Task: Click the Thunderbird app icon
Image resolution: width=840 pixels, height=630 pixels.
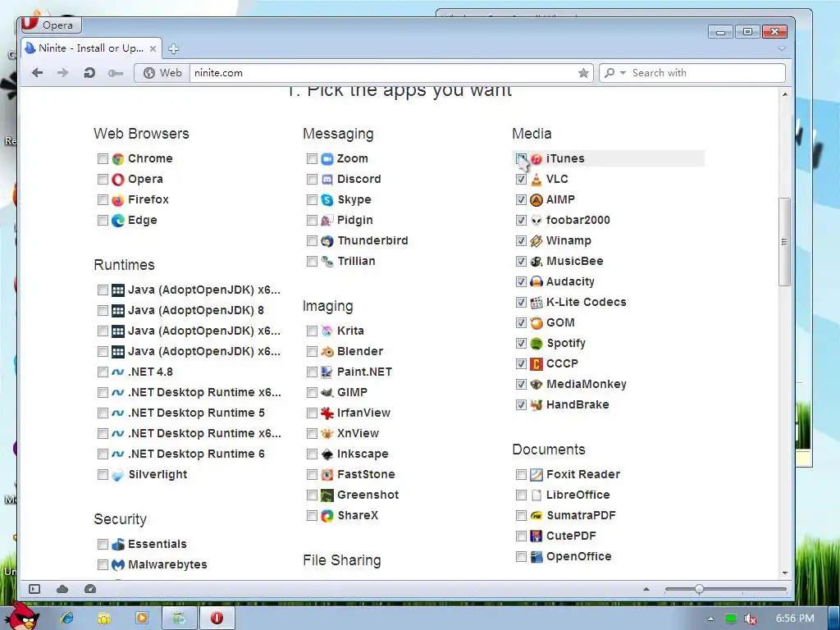Action: [x=326, y=241]
